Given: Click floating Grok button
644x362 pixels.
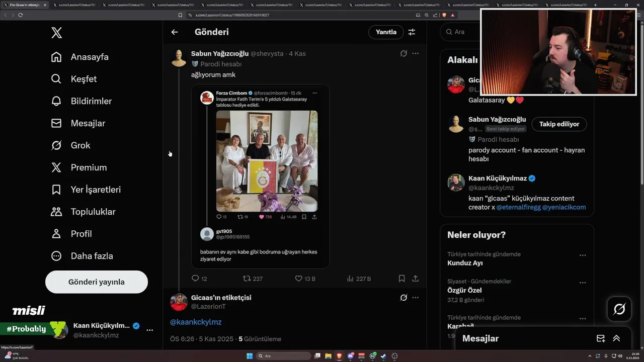Looking at the screenshot, I should tap(619, 309).
